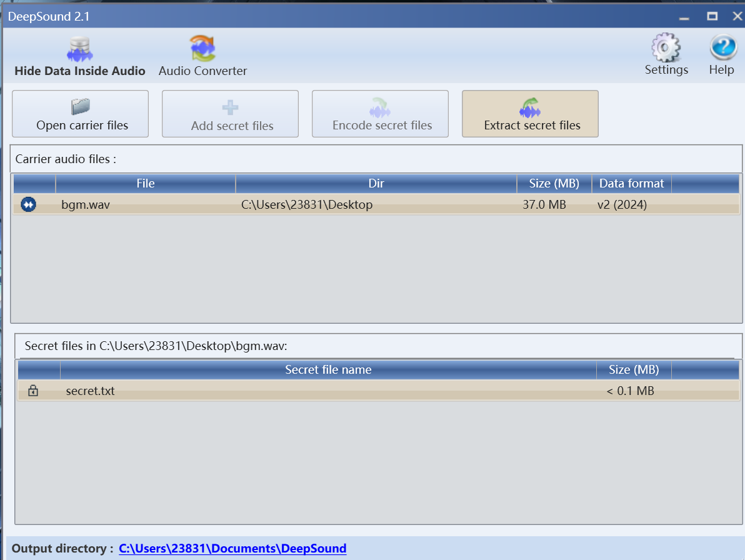
Task: Click the waveform icon in Encode secret files
Action: 380,107
